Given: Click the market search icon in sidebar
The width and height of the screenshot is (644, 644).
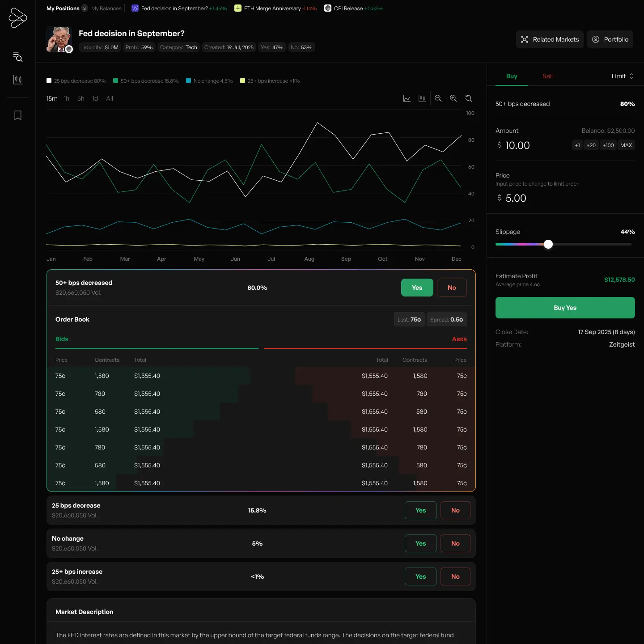Looking at the screenshot, I should [x=17, y=57].
